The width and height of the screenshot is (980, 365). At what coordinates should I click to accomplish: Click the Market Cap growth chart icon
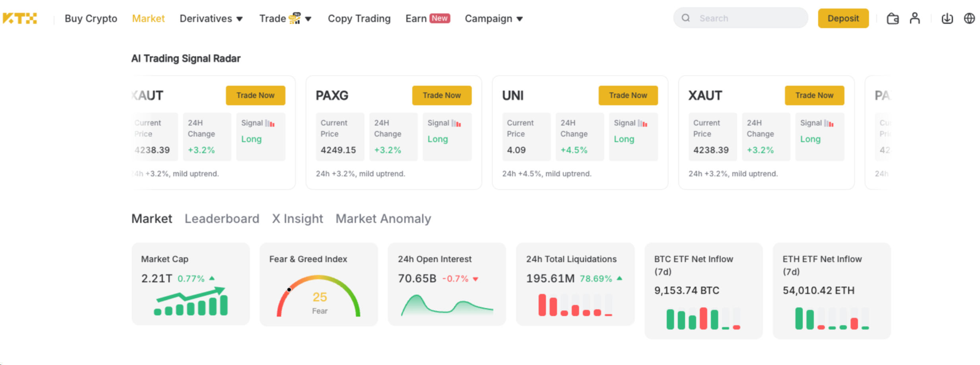click(191, 301)
